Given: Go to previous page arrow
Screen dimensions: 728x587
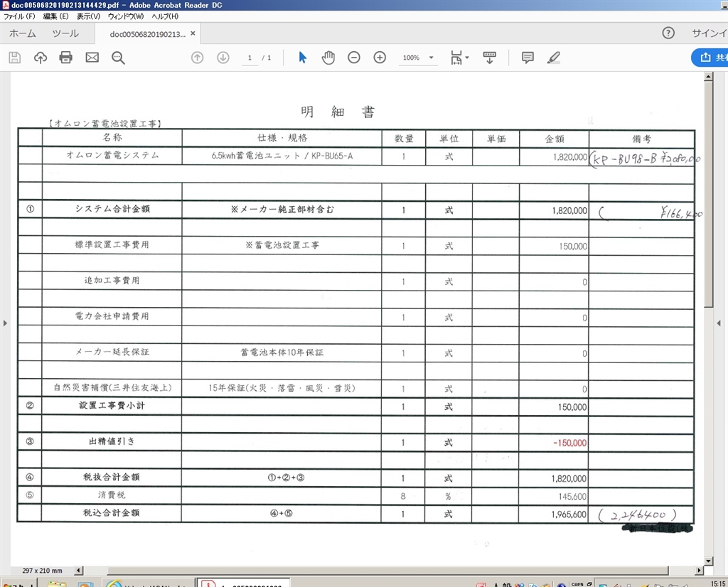Looking at the screenshot, I should [x=198, y=58].
